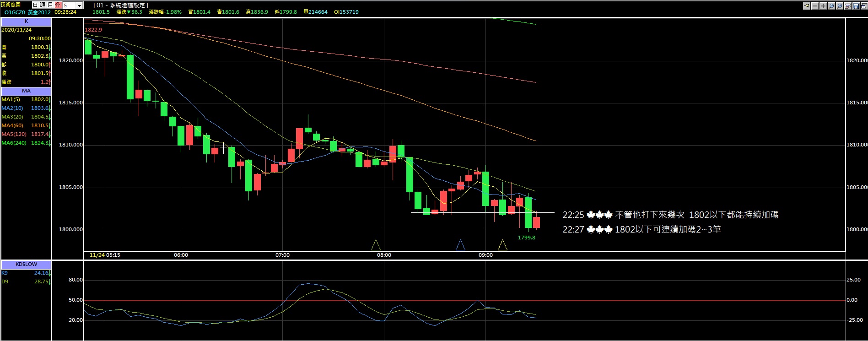This screenshot has height=341, width=868.
Task: Select the 週 weekly period button
Action: tap(43, 5)
